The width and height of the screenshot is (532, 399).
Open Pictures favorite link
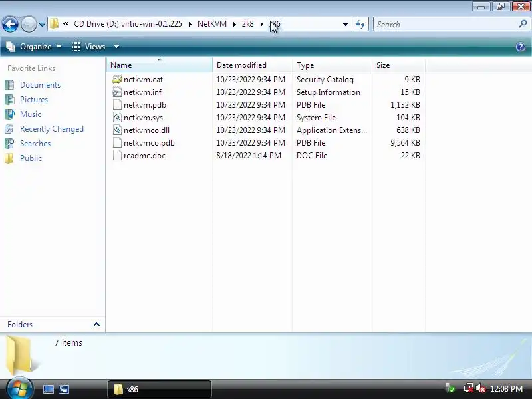[34, 100]
